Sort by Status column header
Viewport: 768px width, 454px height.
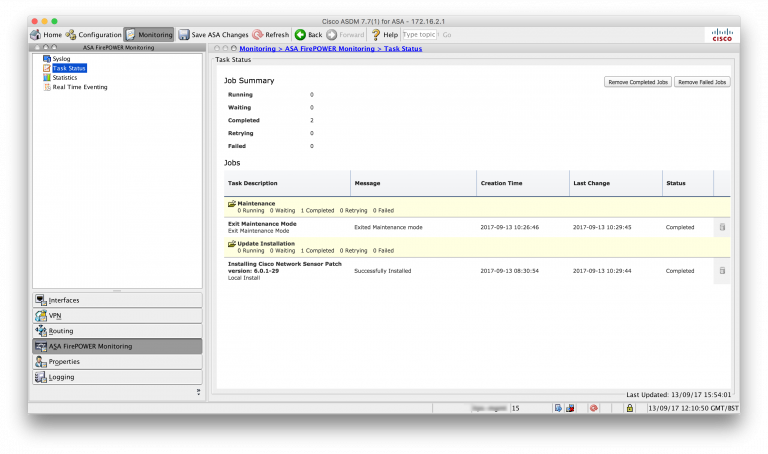[x=688, y=183]
